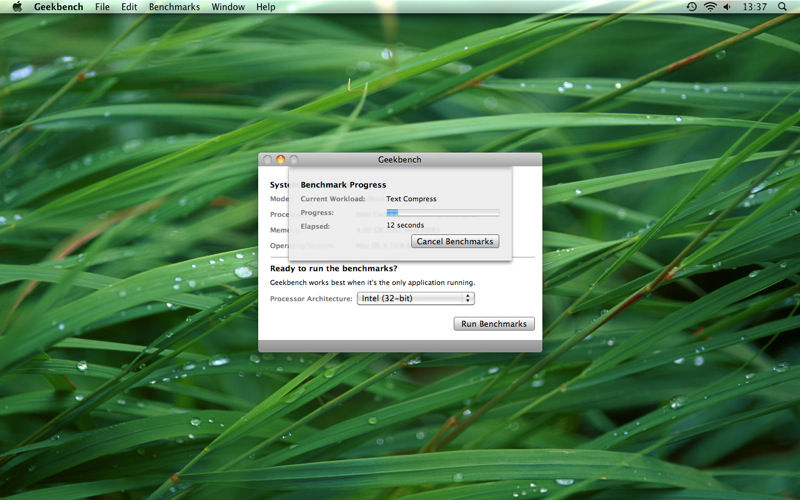
Task: Click the 'Geekbench works best' hint text
Action: tap(372, 283)
